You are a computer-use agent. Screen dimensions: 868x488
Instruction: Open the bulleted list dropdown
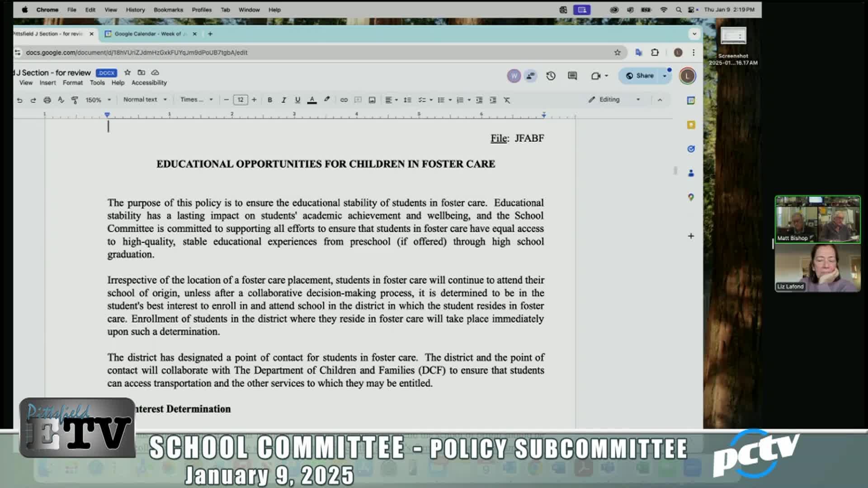pos(445,100)
